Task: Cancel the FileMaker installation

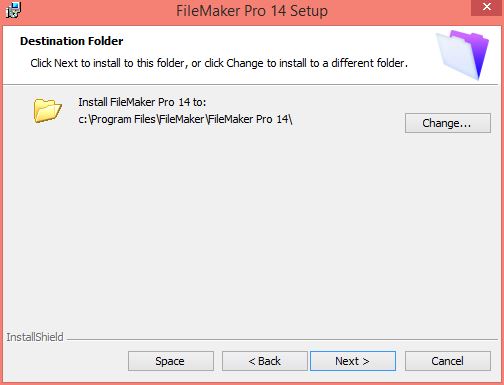Action: 448,361
